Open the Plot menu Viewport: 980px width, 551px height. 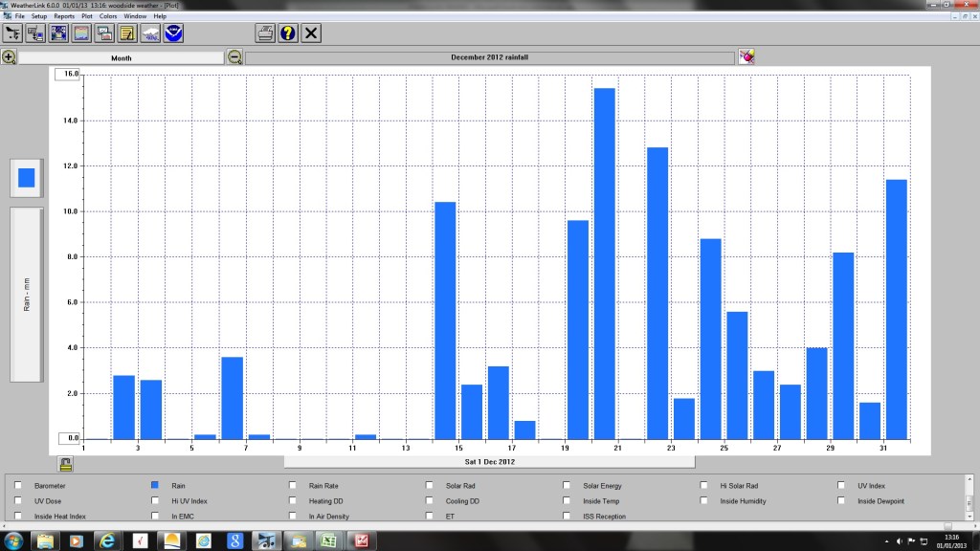[86, 15]
